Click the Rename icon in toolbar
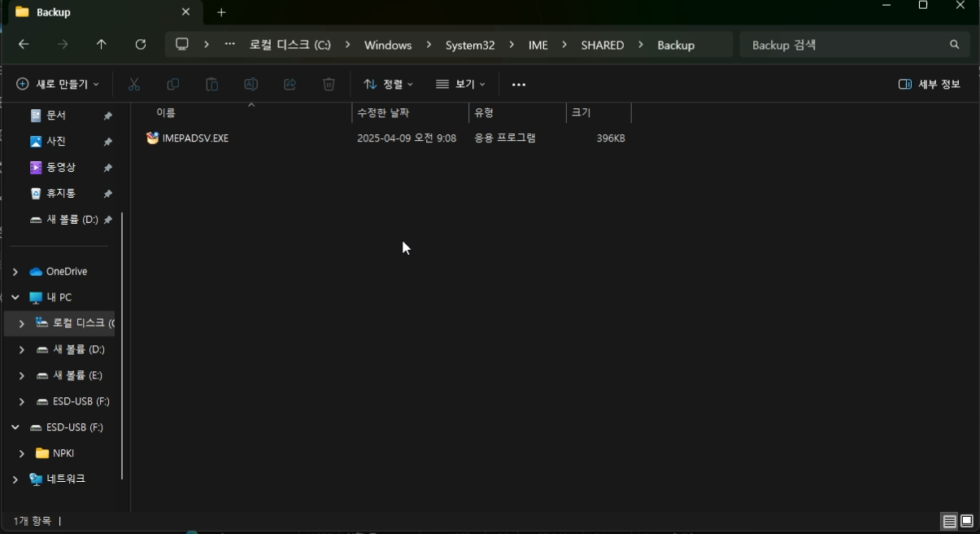980x534 pixels. point(250,85)
